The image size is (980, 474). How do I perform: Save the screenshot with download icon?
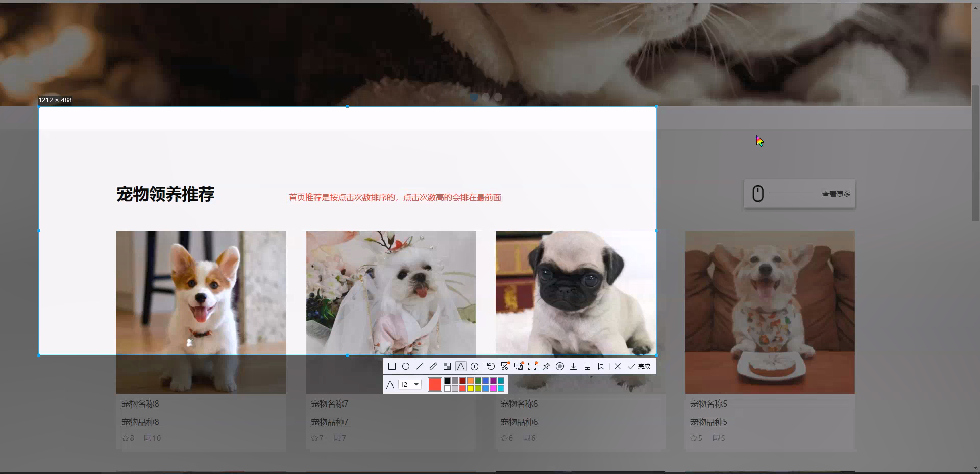pyautogui.click(x=573, y=366)
